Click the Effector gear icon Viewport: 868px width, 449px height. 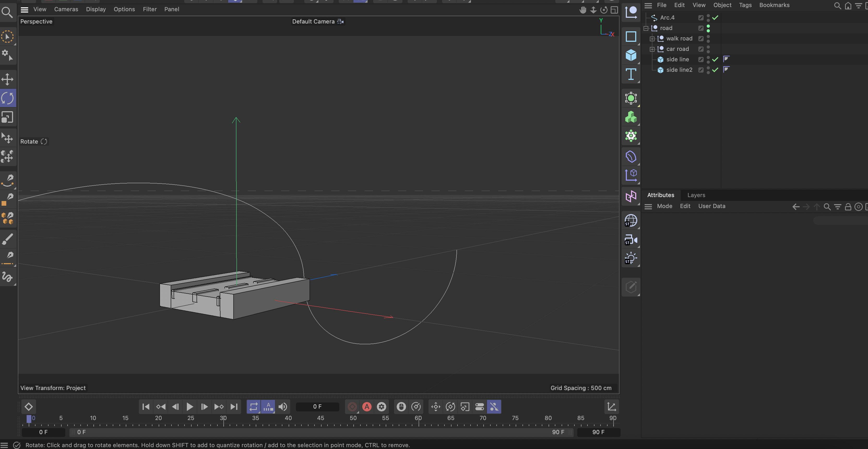(631, 136)
